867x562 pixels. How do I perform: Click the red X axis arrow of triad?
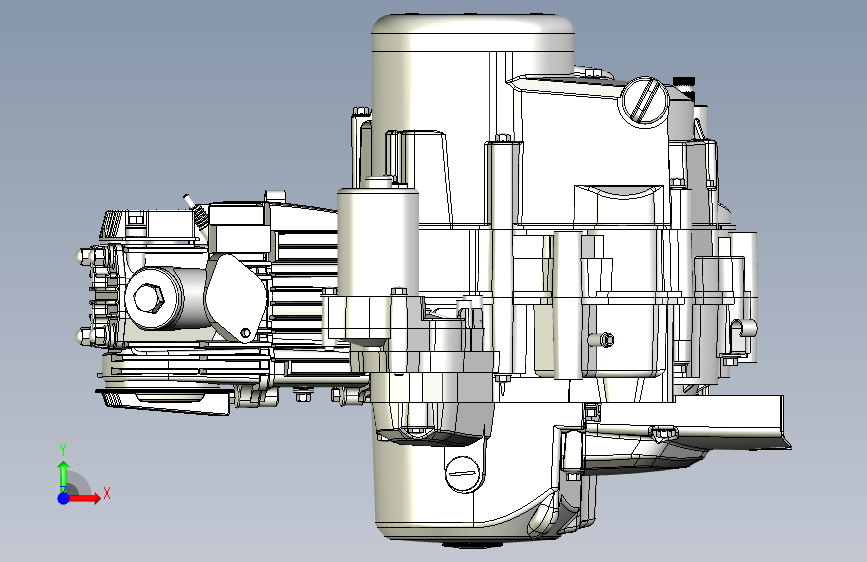[x=84, y=498]
